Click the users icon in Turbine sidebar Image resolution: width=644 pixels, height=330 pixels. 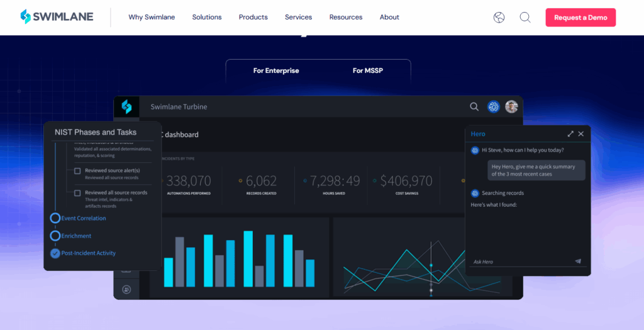tap(126, 289)
